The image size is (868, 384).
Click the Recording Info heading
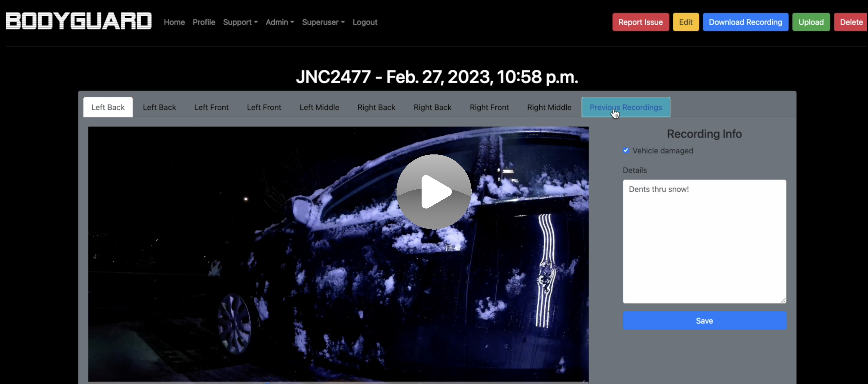704,134
